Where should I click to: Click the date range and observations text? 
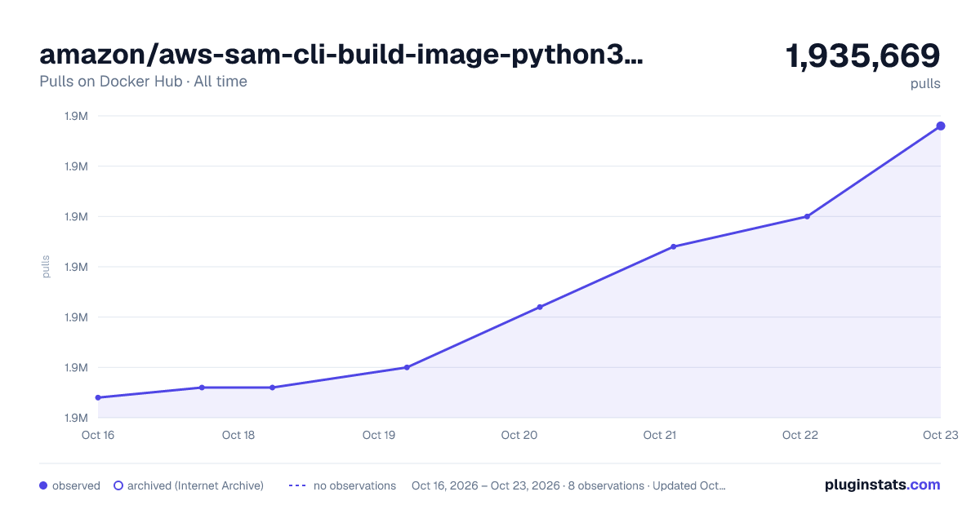point(568,485)
